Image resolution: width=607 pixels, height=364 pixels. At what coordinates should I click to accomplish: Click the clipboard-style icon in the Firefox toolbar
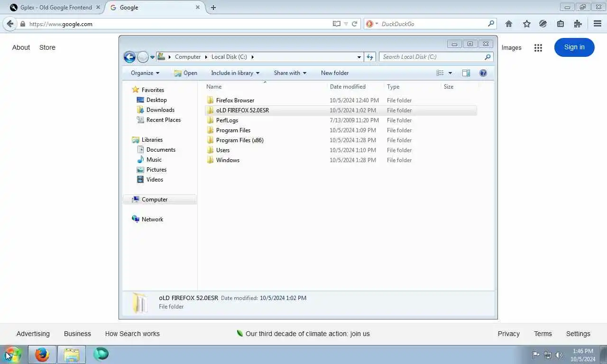point(561,24)
